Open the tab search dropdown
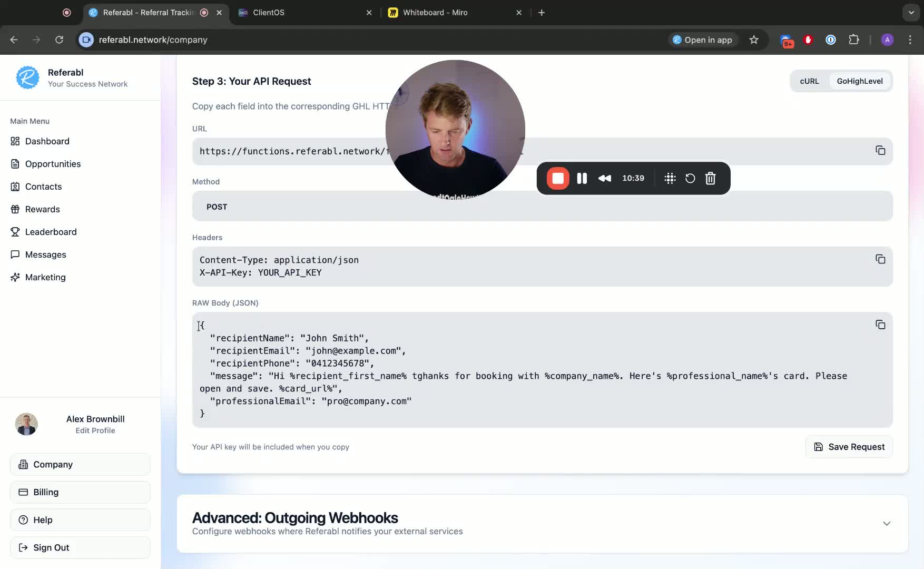The width and height of the screenshot is (924, 569). [x=911, y=13]
